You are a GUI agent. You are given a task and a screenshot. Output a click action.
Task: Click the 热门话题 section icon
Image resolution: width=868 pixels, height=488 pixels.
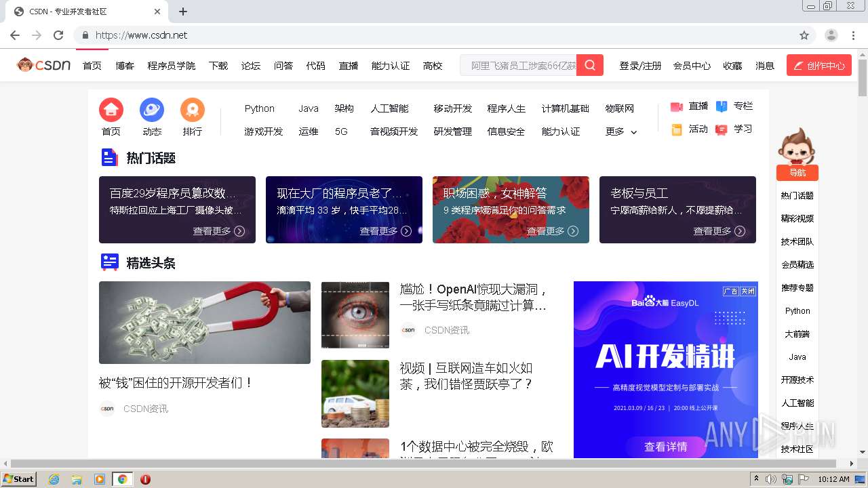(110, 158)
